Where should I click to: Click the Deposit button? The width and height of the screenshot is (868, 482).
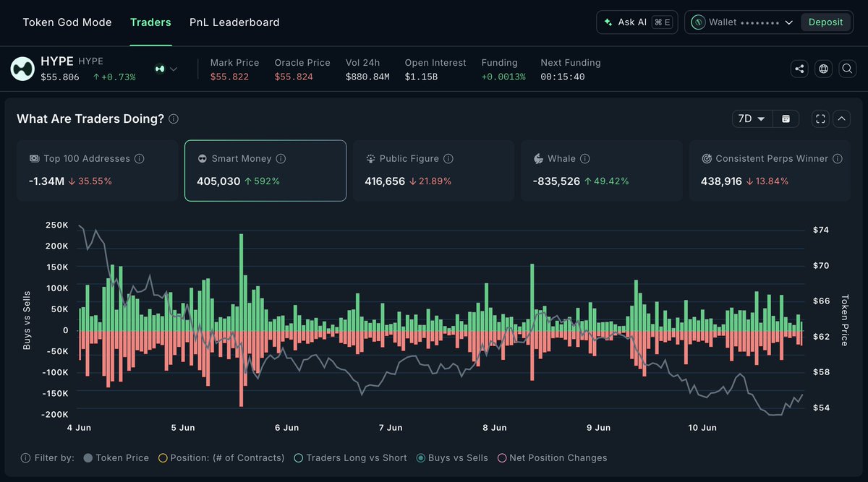pyautogui.click(x=825, y=22)
